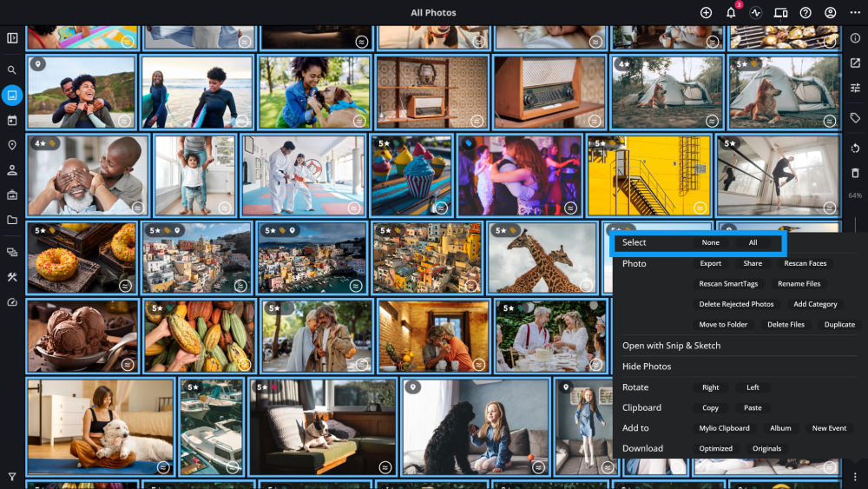Click the All Photos title
868x489 pixels.
433,13
